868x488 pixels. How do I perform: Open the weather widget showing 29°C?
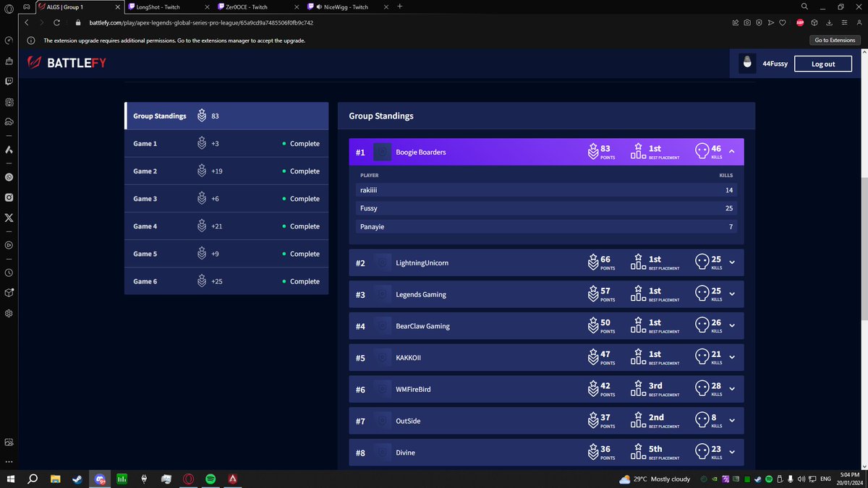pyautogui.click(x=655, y=479)
